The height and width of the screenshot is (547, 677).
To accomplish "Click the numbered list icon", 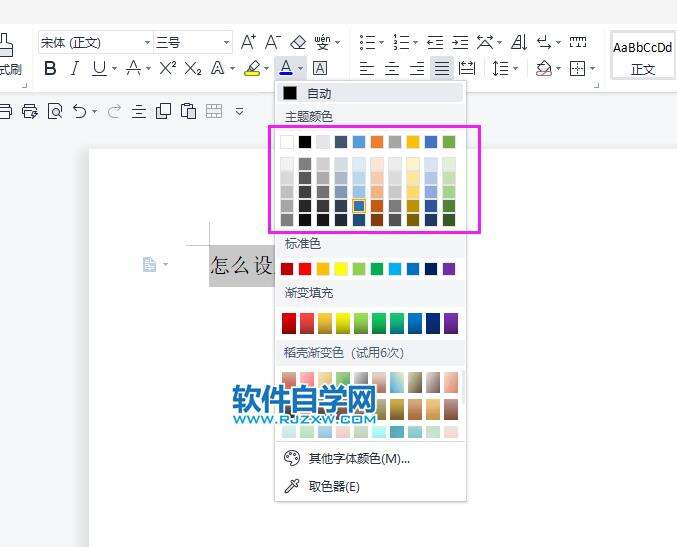I will 402,42.
